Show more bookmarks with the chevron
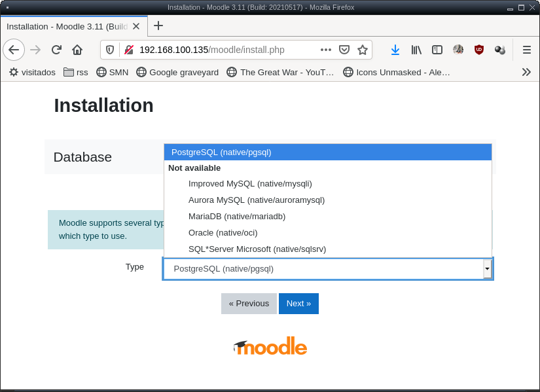The width and height of the screenshot is (540, 392). [x=526, y=72]
